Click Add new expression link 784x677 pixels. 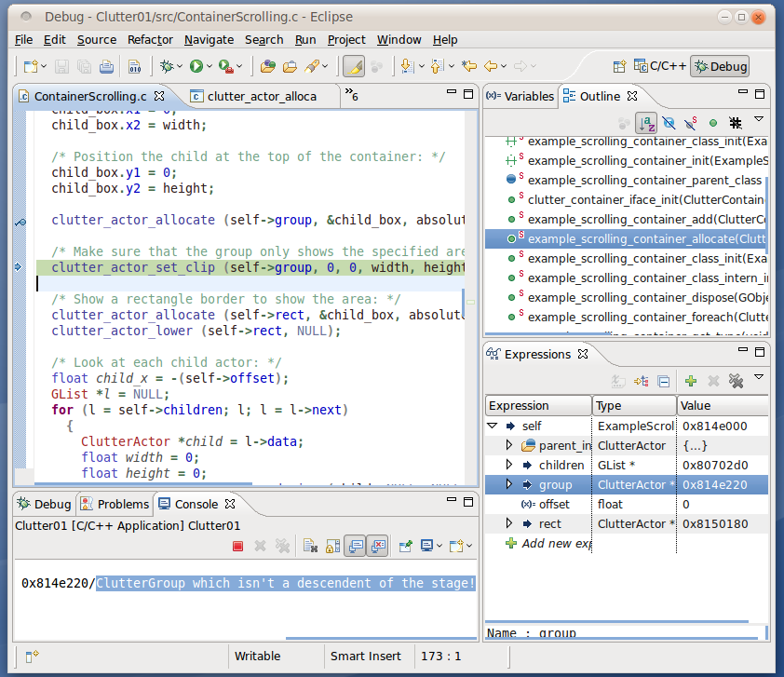tap(557, 543)
